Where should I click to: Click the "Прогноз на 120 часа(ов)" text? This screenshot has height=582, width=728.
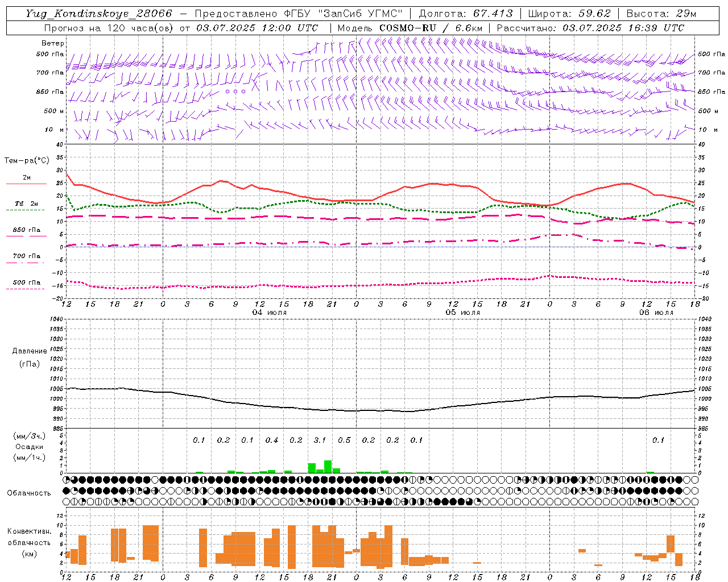click(x=109, y=28)
